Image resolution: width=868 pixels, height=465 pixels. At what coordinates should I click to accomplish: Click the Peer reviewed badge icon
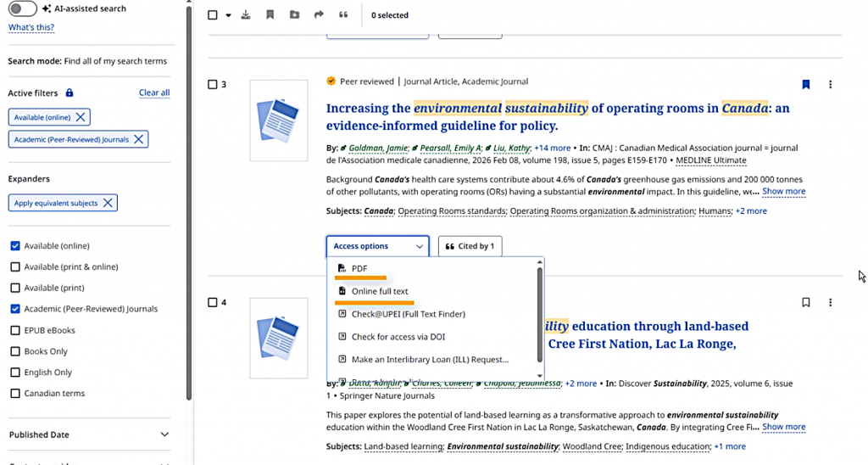pyautogui.click(x=331, y=81)
